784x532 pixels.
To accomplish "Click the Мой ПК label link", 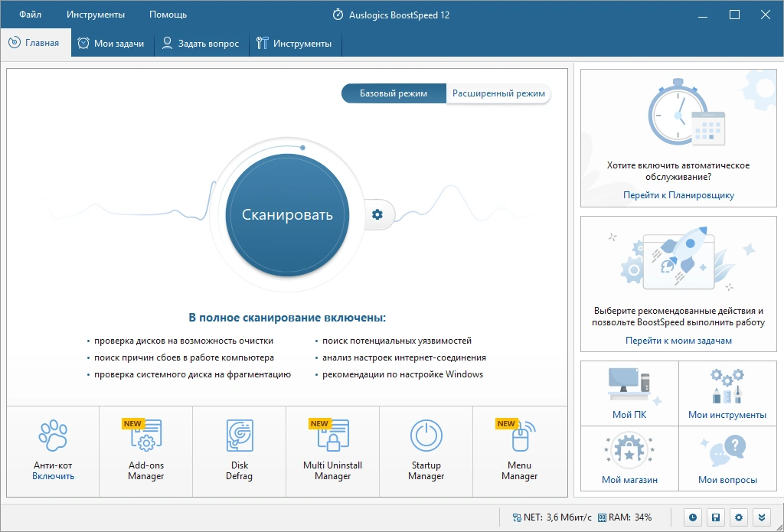I will (x=629, y=414).
